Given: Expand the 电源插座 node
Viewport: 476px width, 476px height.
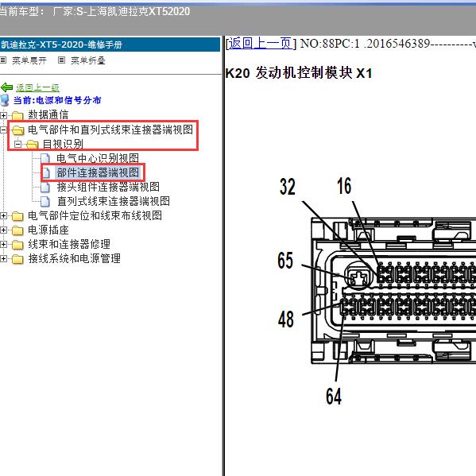Looking at the screenshot, I should [3, 230].
